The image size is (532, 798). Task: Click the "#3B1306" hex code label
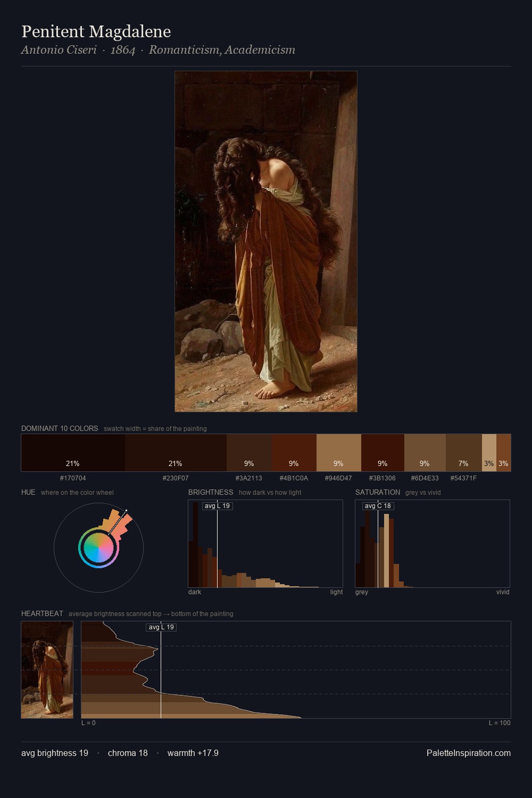[x=383, y=478]
